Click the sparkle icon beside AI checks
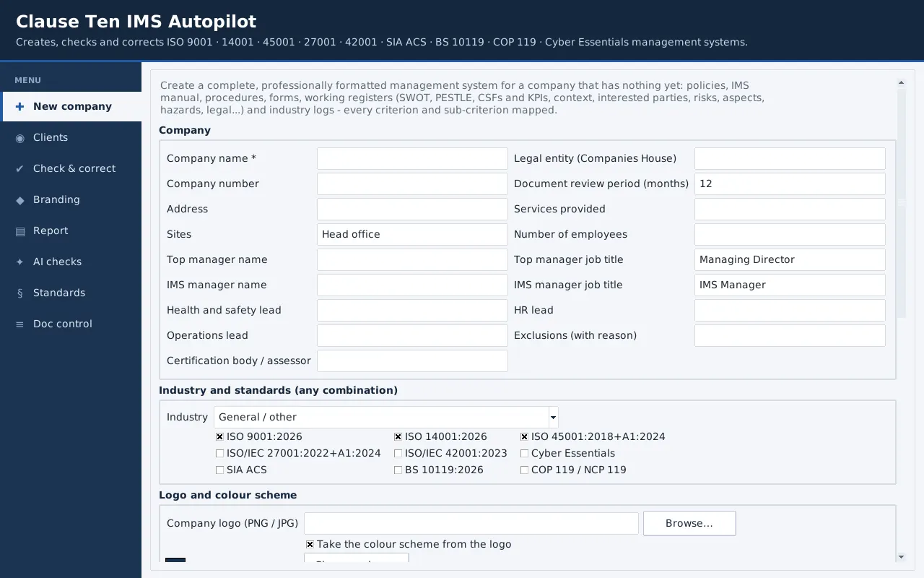 tap(19, 262)
